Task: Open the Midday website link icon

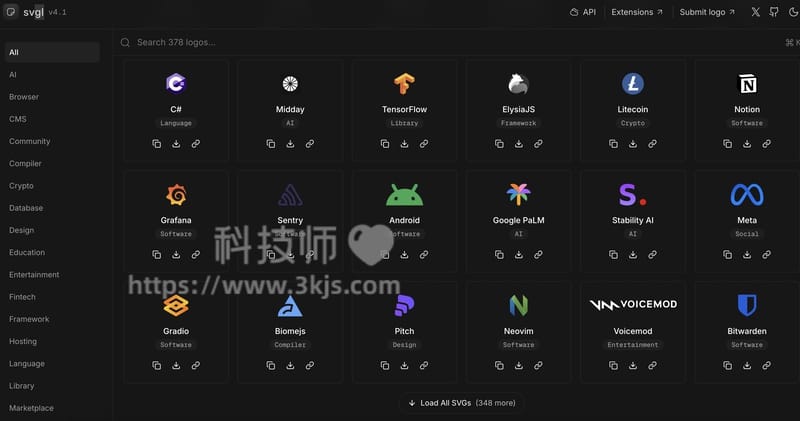Action: click(x=310, y=144)
